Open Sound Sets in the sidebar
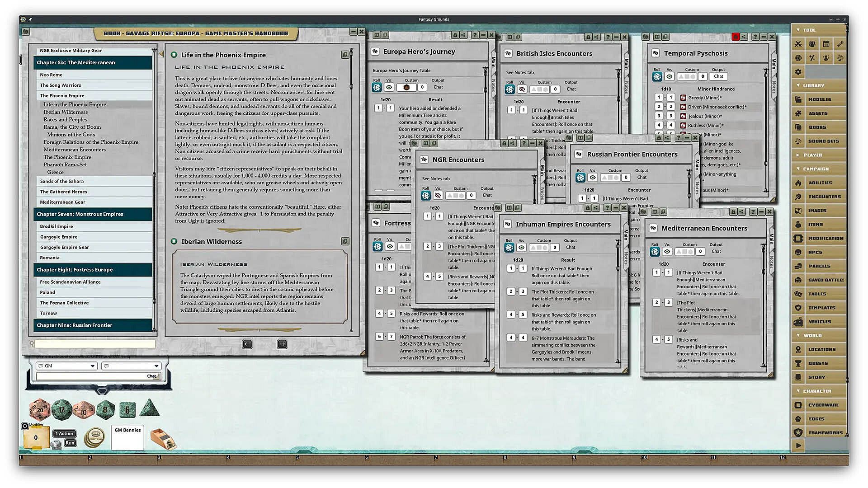Screen dimensions: 868x488 coord(819,141)
